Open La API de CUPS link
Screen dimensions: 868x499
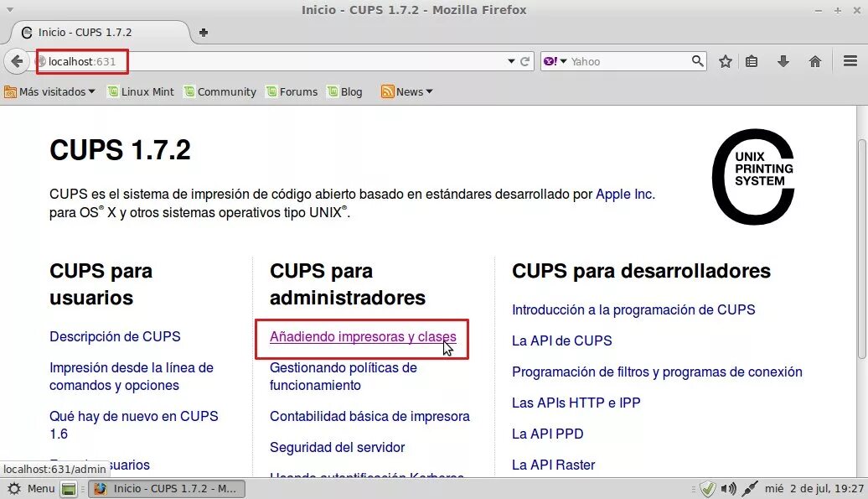562,340
